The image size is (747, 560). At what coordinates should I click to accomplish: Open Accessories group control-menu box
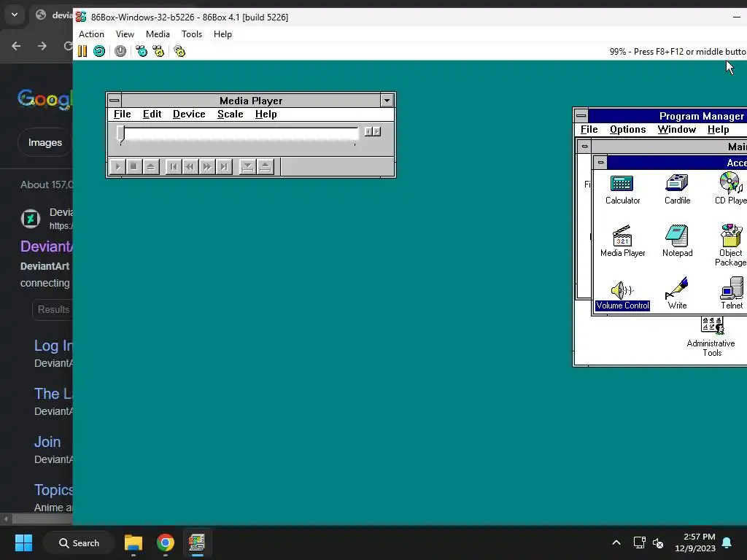(x=601, y=163)
